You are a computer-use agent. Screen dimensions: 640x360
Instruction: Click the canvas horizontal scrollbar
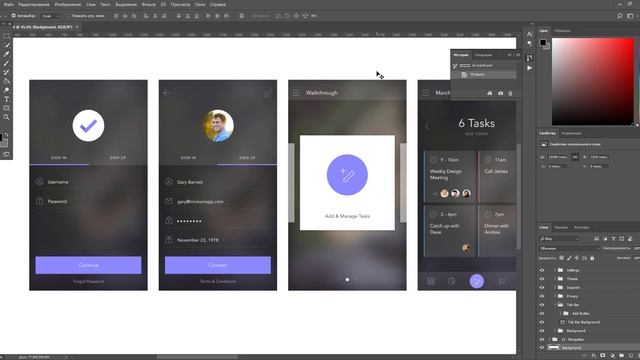[197, 357]
